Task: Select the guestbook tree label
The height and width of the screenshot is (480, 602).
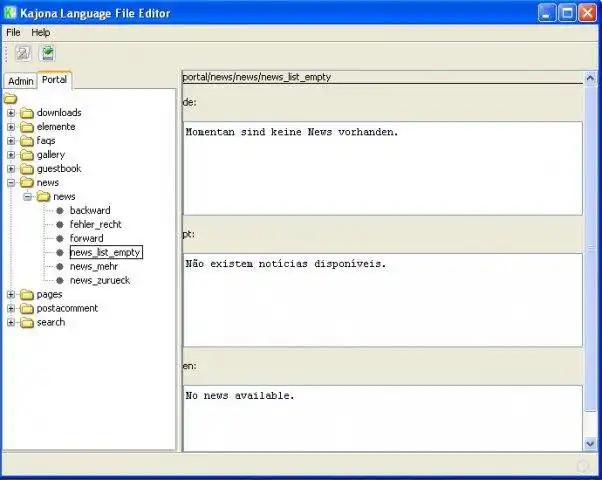Action: [59, 169]
